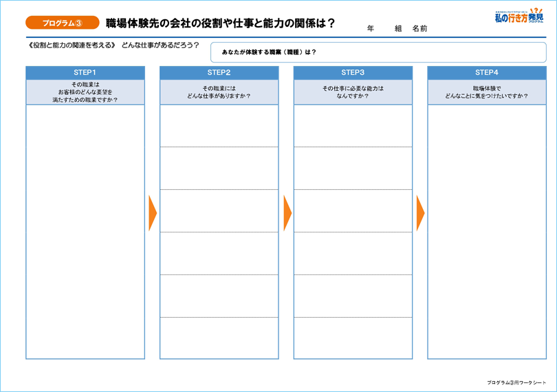557x392 pixels.
Task: Select the STEP4 column header
Action: (x=487, y=72)
